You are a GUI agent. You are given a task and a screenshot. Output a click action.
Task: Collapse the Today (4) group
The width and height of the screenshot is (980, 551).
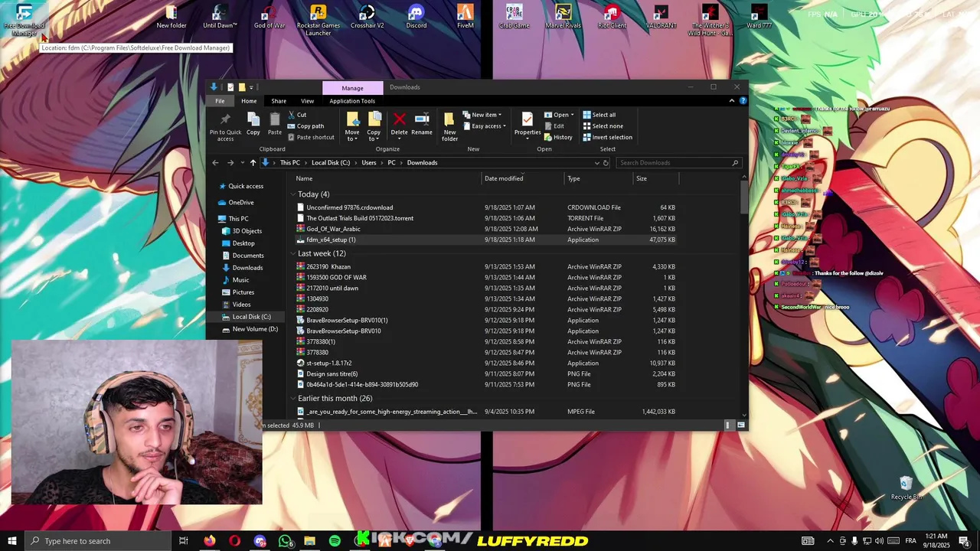[x=293, y=194]
